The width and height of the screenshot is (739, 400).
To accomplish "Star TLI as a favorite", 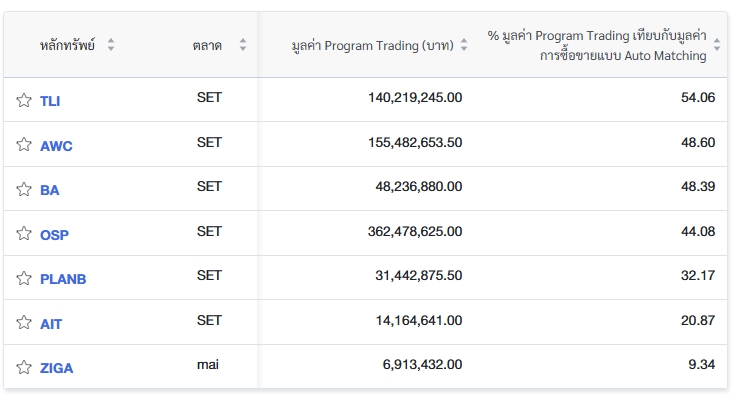I will (x=24, y=100).
